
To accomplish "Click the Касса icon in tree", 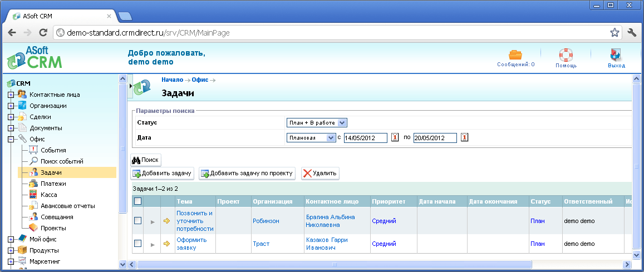I will click(33, 195).
